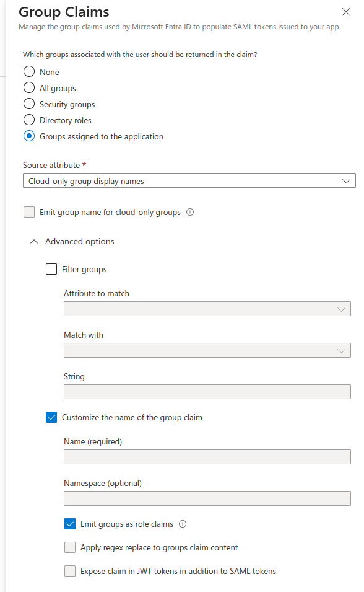
Task: Choose Security groups option
Action: [x=28, y=104]
